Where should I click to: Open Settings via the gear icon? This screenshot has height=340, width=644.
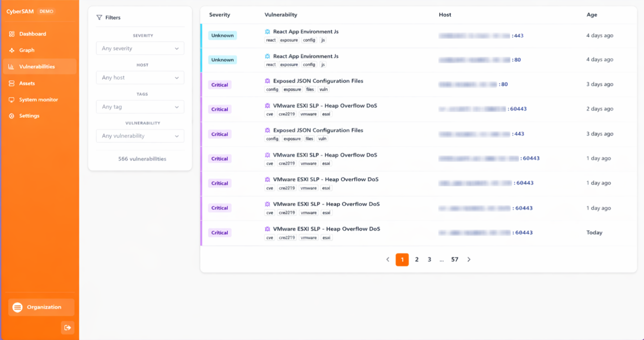tap(10, 116)
